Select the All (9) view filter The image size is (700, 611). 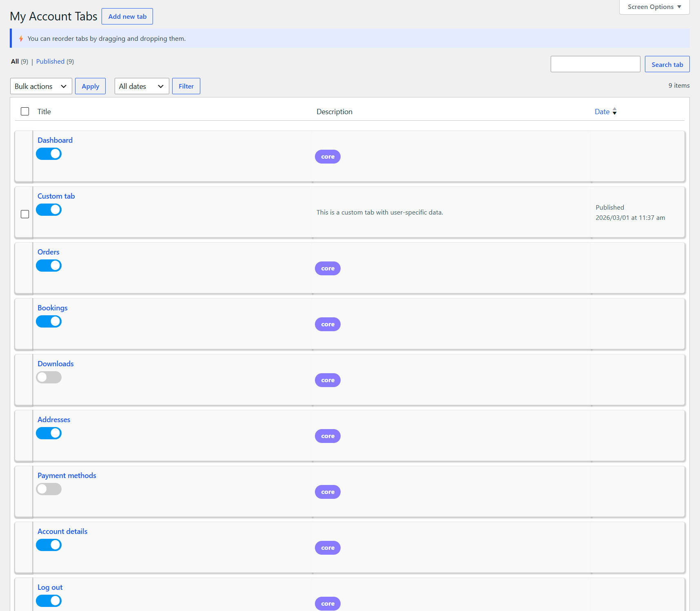(x=15, y=62)
